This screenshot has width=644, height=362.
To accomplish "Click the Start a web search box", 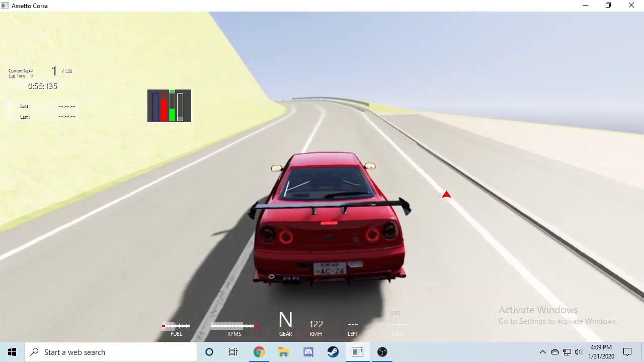I will (x=111, y=352).
